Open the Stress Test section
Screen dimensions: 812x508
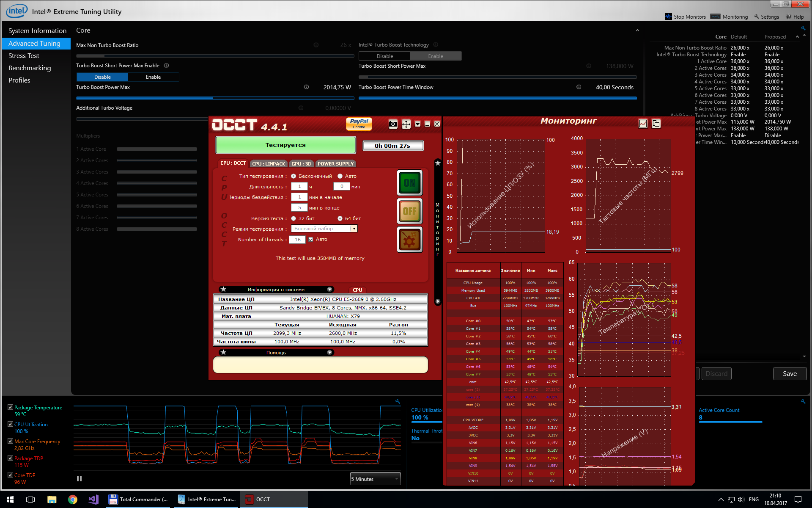[24, 56]
